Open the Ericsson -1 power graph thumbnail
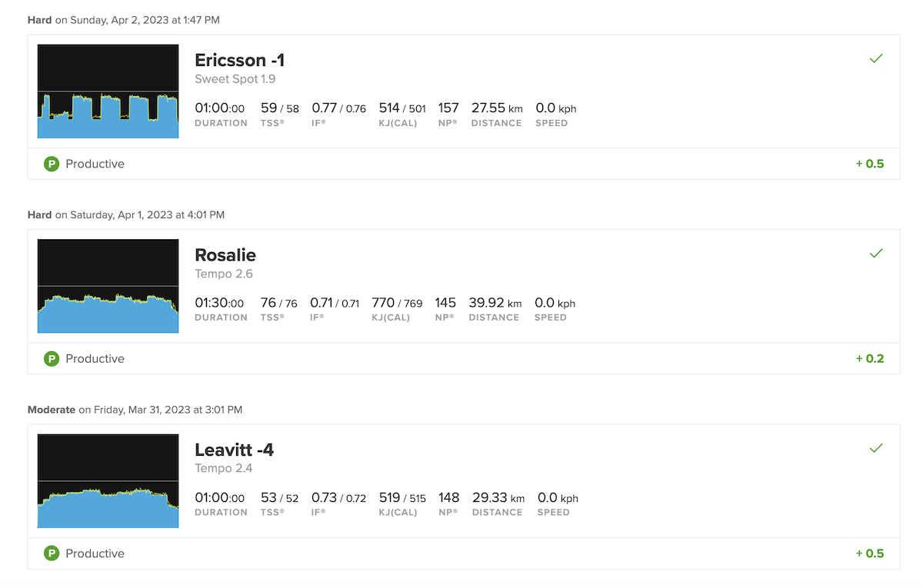Screen dimensions: 923x588 point(108,91)
